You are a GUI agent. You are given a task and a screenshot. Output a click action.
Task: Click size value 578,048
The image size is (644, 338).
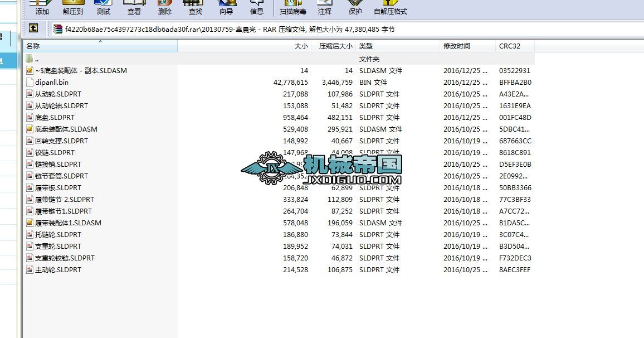pos(295,223)
